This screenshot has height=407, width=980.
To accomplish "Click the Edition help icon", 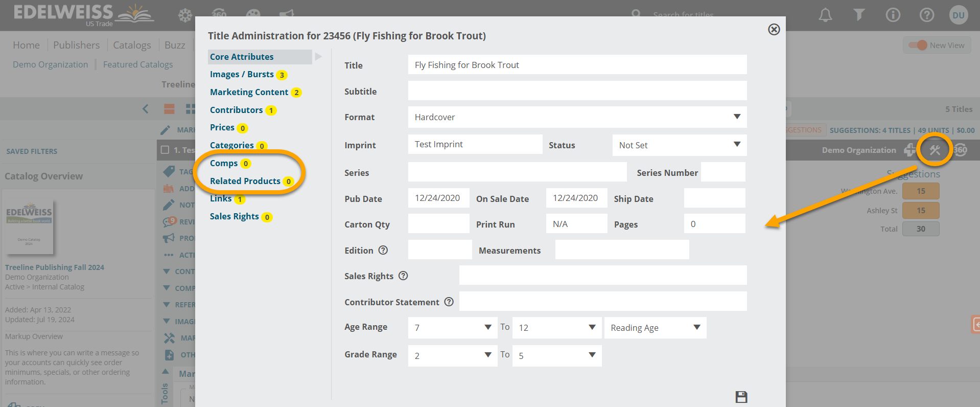I will [x=383, y=250].
